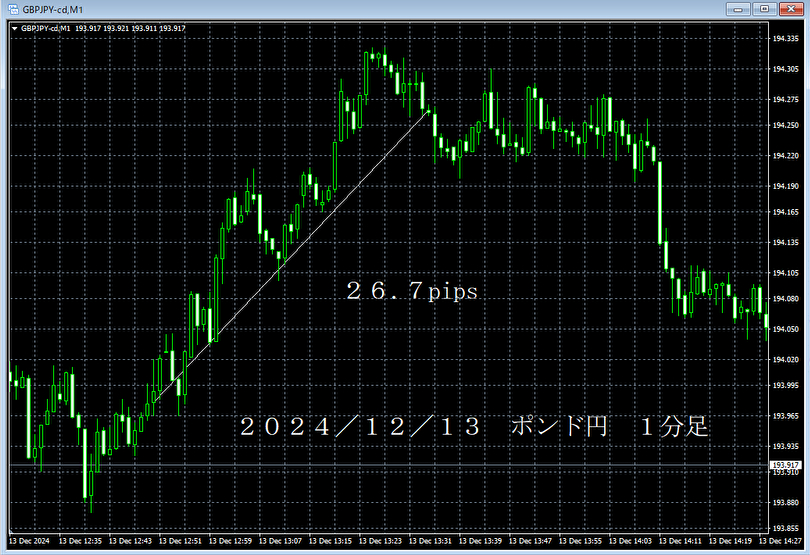Click the 194.105 price scale value

[785, 273]
